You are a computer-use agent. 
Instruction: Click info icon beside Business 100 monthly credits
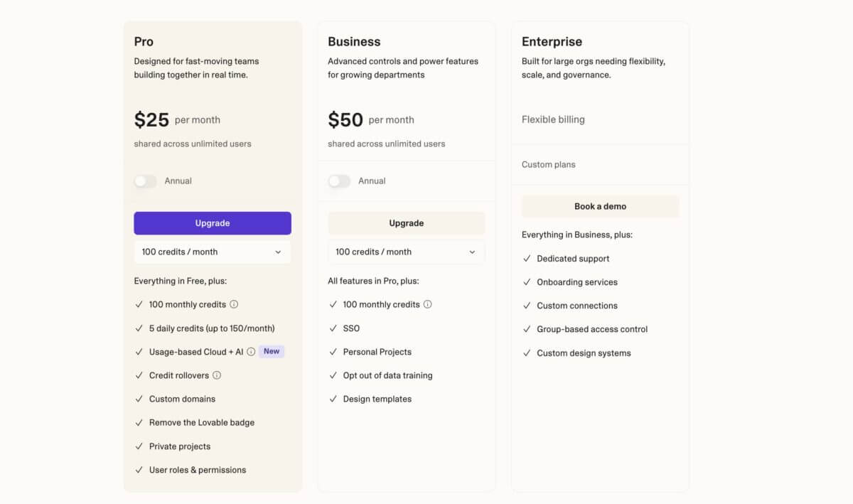(428, 304)
